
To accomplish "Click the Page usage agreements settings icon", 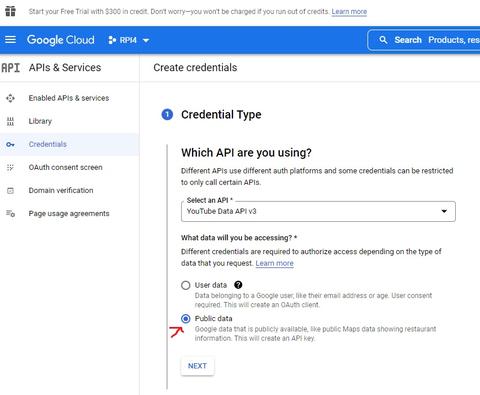I will click(x=10, y=214).
